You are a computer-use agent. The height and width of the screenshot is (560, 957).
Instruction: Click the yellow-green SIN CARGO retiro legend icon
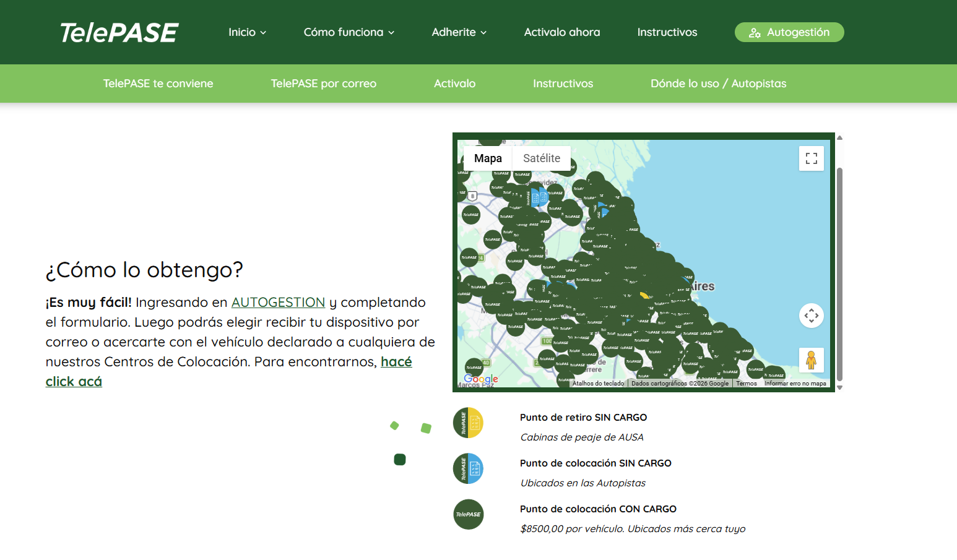pos(468,423)
